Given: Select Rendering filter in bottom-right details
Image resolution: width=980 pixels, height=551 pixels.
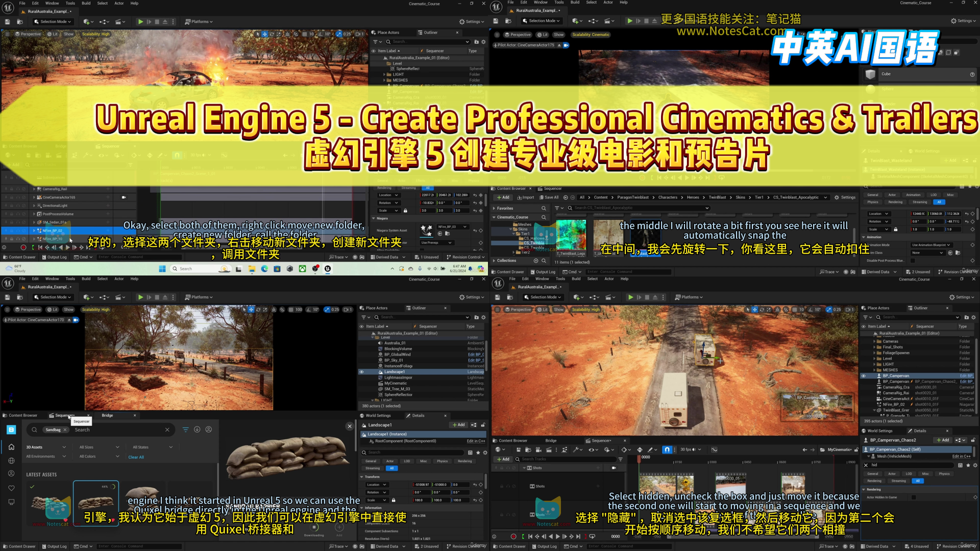Looking at the screenshot, I should click(874, 481).
